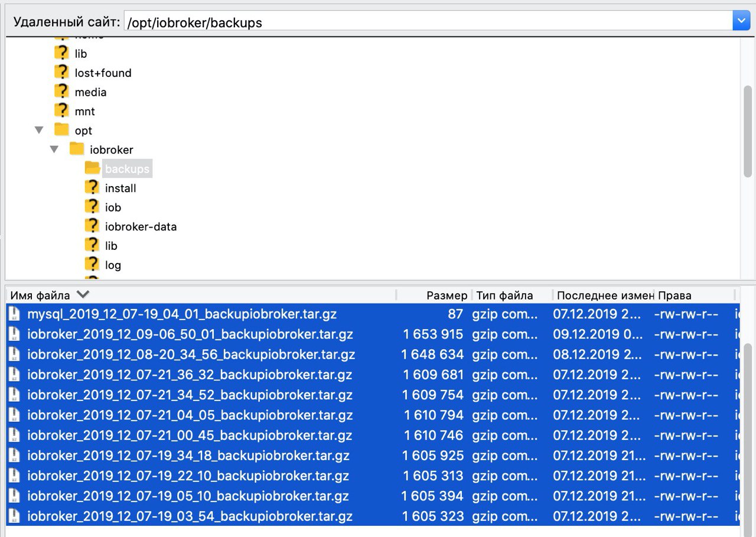This screenshot has width=756, height=537.
Task: Open the remote site path dropdown
Action: (x=741, y=22)
